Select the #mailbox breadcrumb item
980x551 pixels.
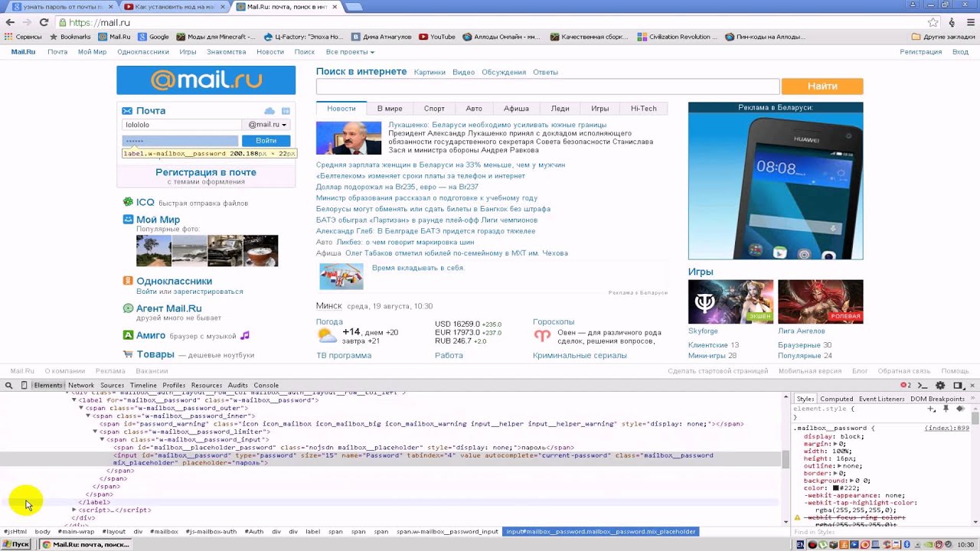point(164,531)
